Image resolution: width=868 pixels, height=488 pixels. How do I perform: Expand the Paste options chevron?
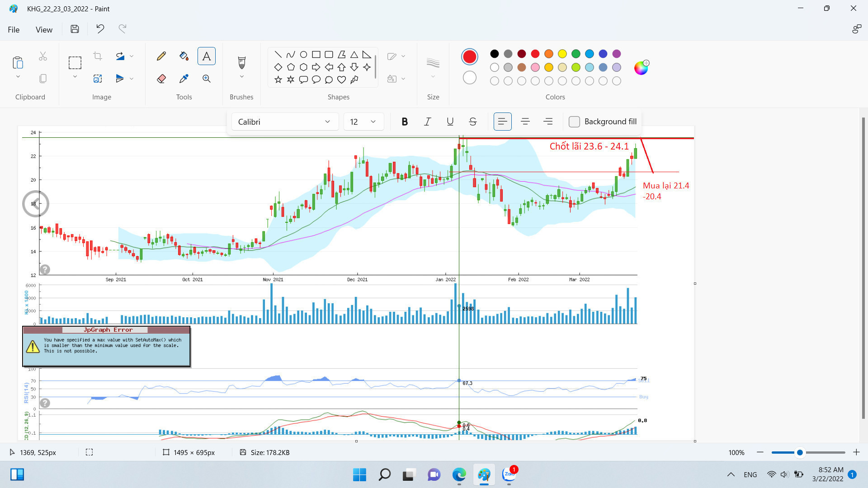[18, 77]
